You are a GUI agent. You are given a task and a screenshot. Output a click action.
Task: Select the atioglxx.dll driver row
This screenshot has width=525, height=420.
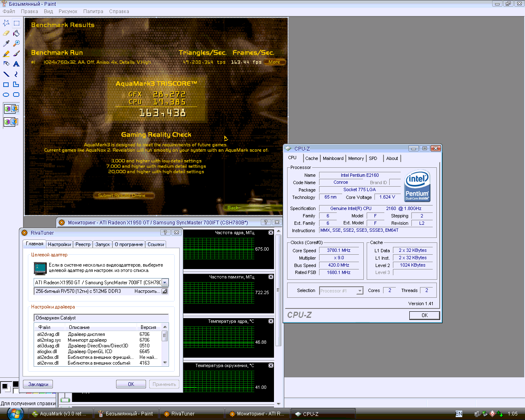(98, 352)
